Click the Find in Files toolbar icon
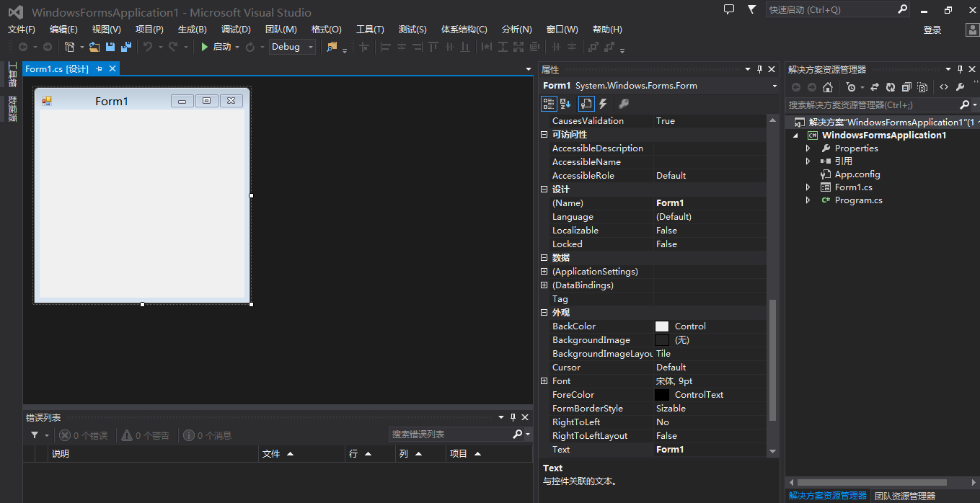Image resolution: width=980 pixels, height=503 pixels. (332, 47)
